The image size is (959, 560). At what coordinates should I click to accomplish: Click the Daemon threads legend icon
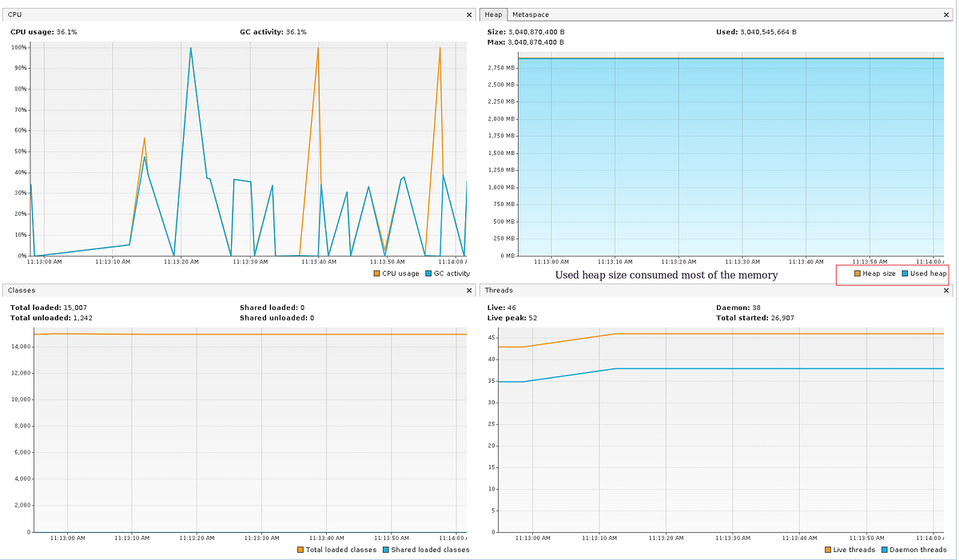pos(883,550)
